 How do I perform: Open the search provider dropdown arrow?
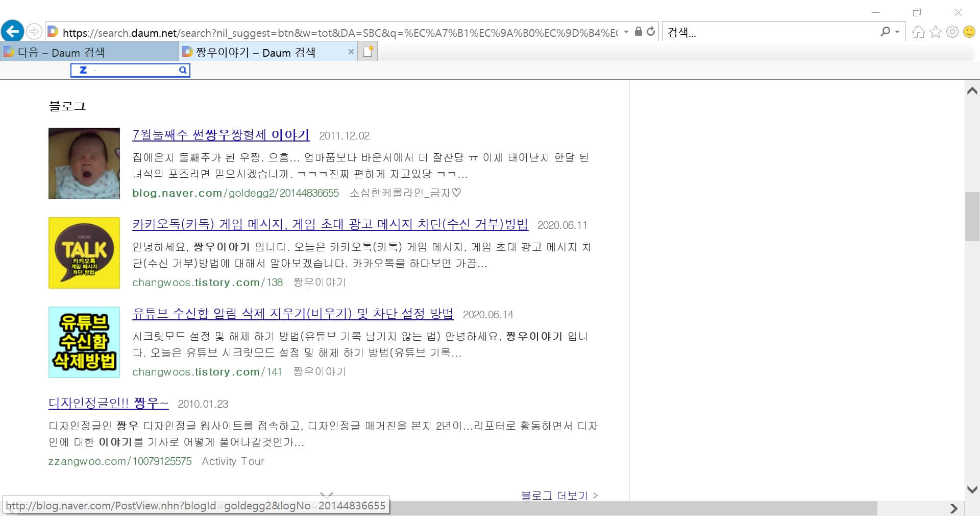[897, 32]
